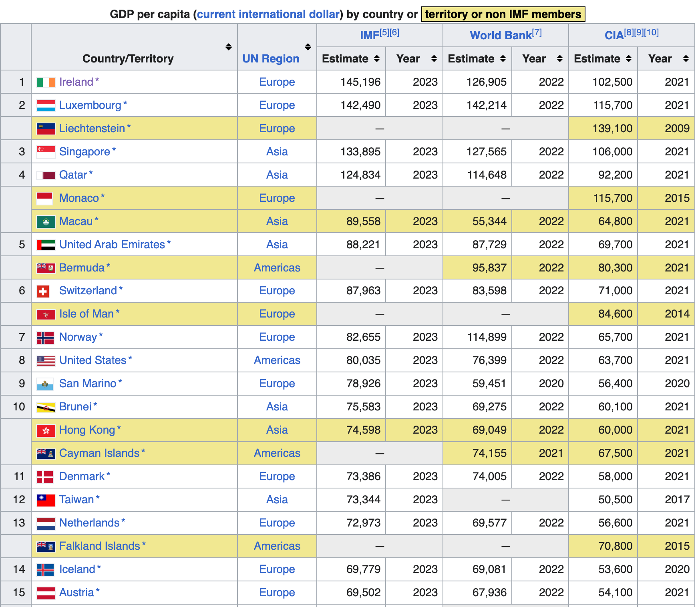
Task: Click the Monaco flag icon
Action: pos(44,199)
